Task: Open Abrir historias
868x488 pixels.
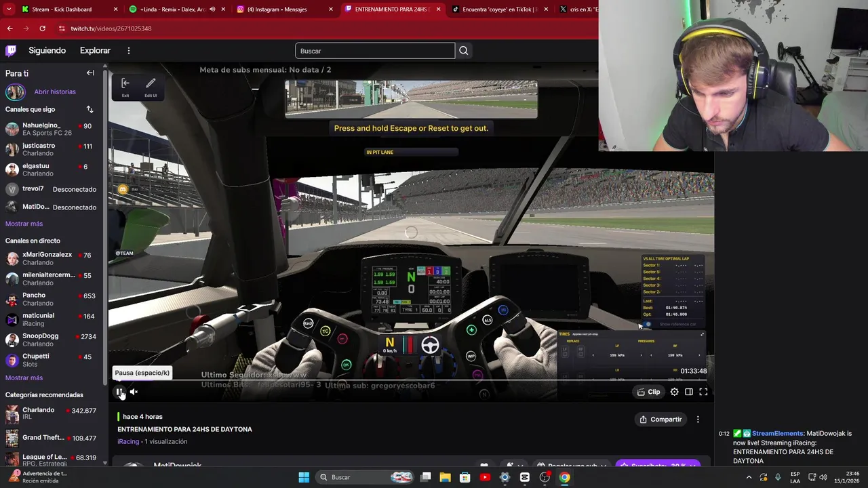Action: click(55, 91)
